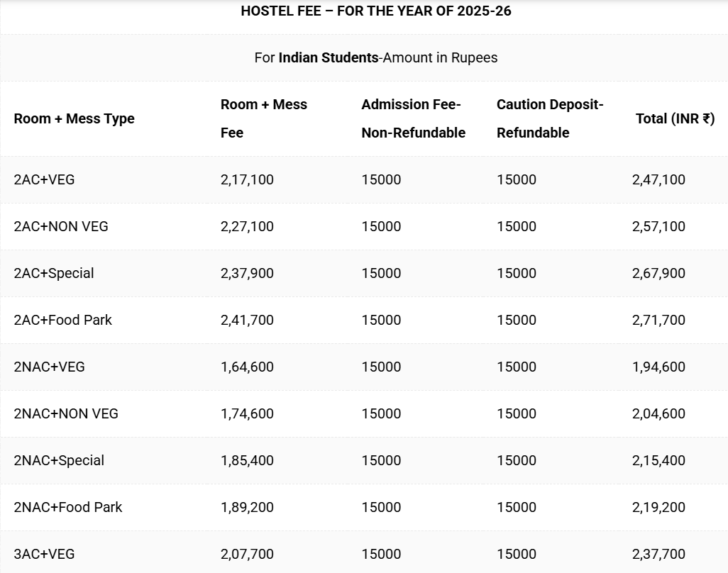Click caution deposit 15000 in 2AC+VEG row
Image resolution: width=728 pixels, height=573 pixels.
click(x=517, y=179)
